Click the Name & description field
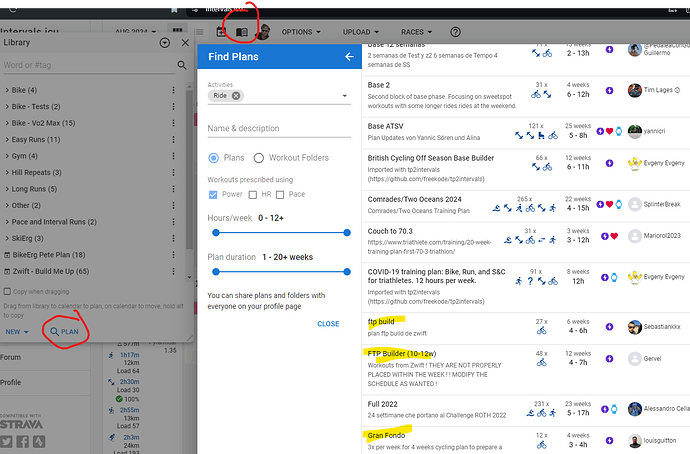This screenshot has width=690, height=454. click(x=279, y=128)
